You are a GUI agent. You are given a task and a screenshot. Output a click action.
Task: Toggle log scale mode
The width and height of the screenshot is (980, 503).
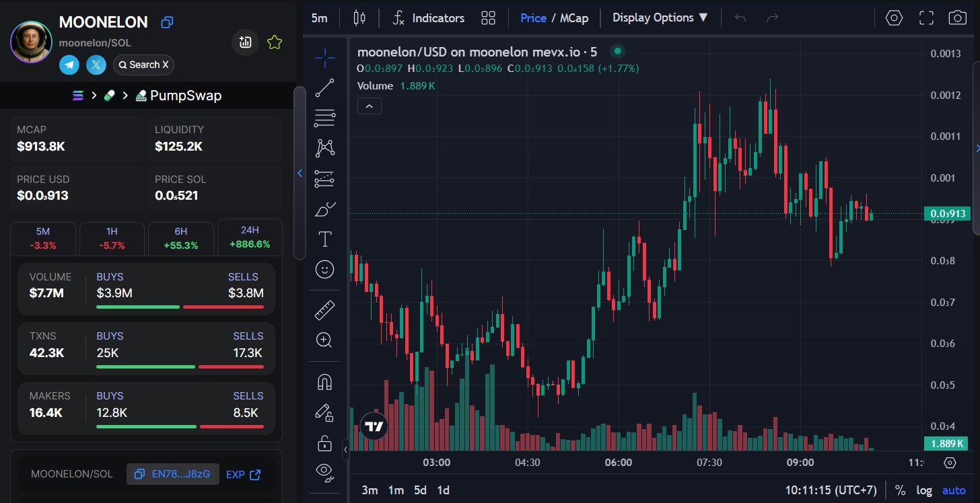coord(924,490)
